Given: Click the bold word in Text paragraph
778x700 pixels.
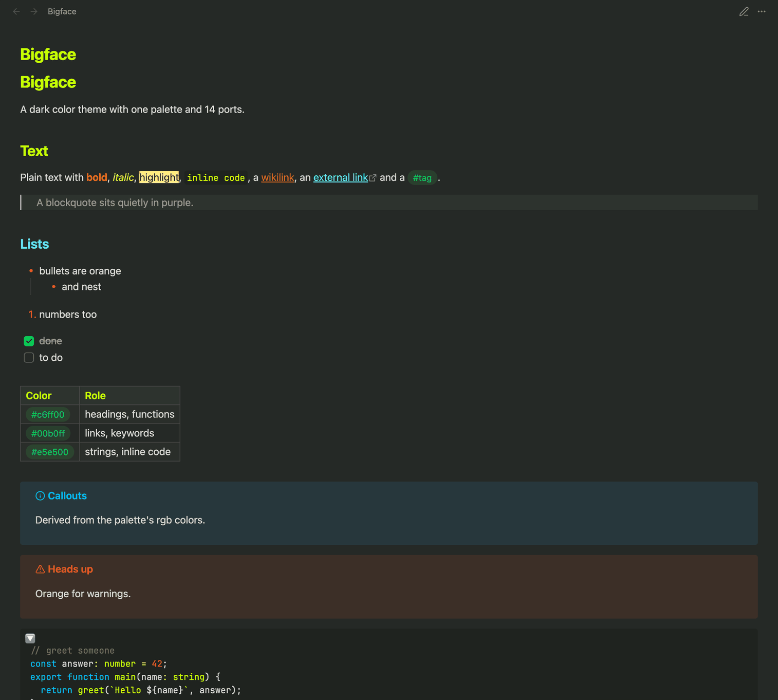Looking at the screenshot, I should pos(97,177).
